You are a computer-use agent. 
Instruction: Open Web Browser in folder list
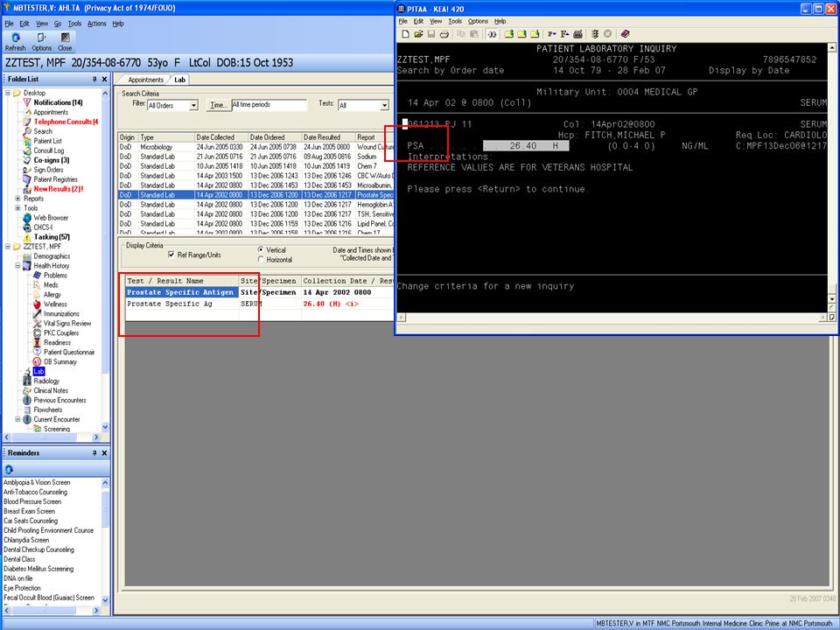(x=51, y=218)
